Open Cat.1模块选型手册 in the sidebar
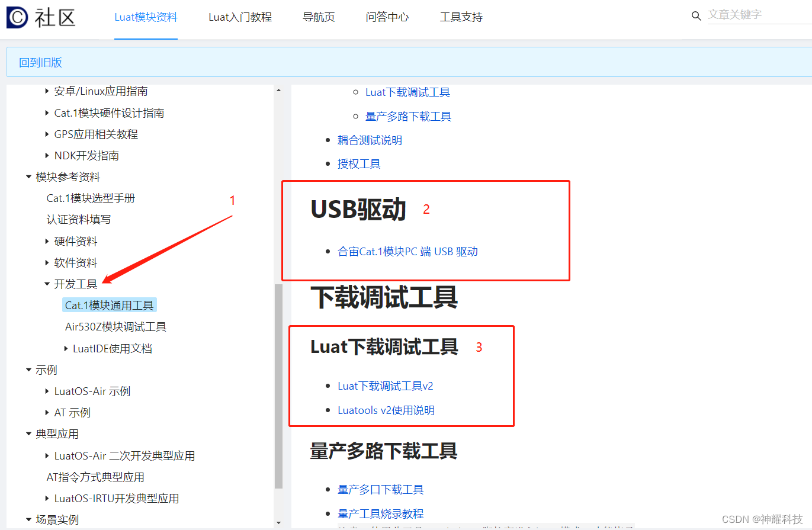Image resolution: width=812 pixels, height=530 pixels. (x=91, y=198)
